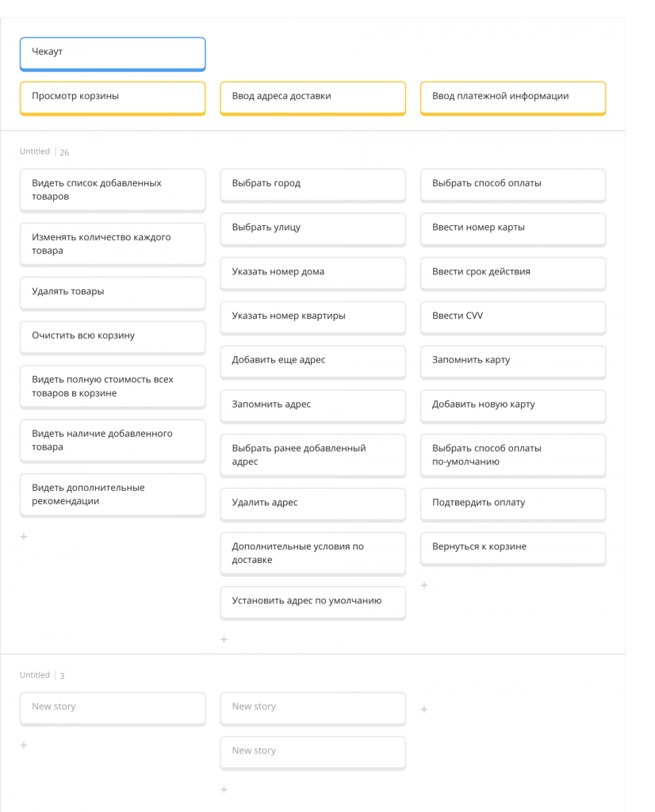Screen dimensions: 655x812
Task: Open the 'Просмотр корзины' activity card
Action: [x=112, y=97]
